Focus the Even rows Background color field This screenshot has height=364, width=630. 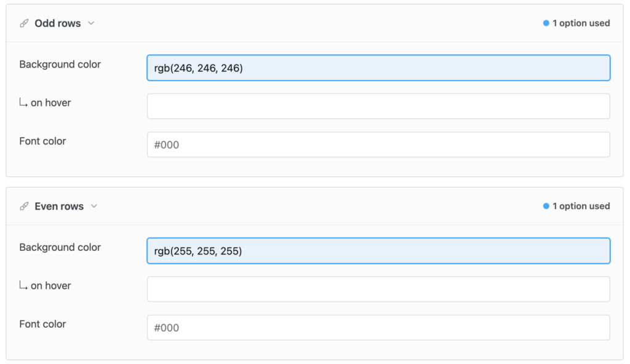(378, 251)
